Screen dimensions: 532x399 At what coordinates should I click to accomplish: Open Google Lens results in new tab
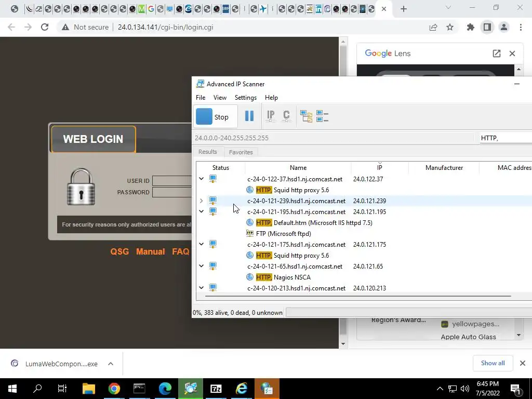pyautogui.click(x=496, y=54)
